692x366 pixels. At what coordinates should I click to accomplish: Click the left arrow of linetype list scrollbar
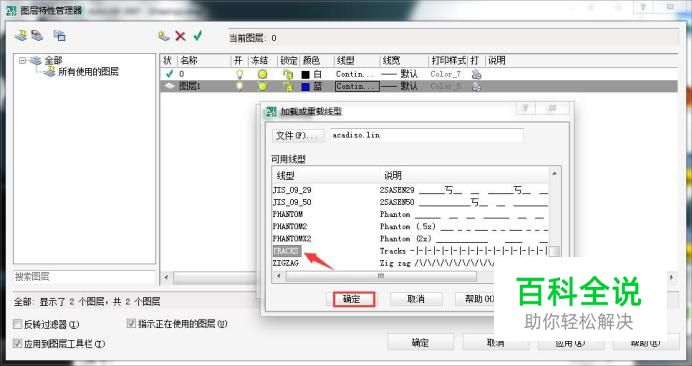pyautogui.click(x=278, y=276)
